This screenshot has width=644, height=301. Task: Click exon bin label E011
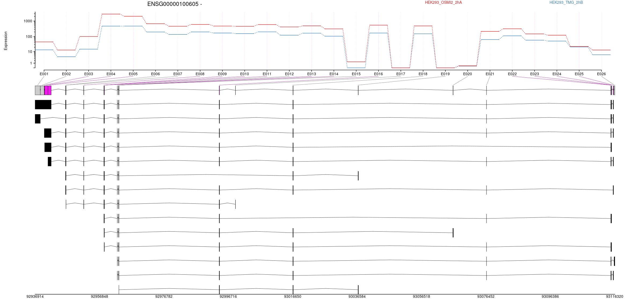pos(267,74)
